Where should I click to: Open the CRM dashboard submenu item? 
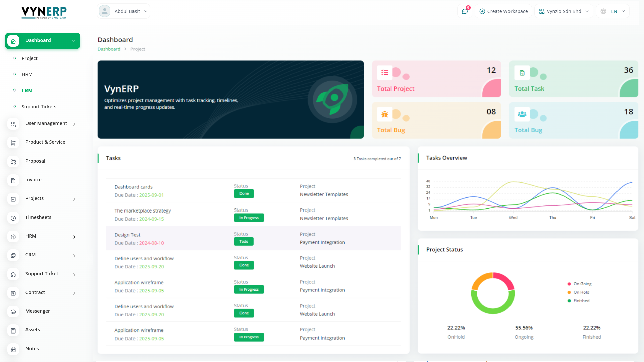click(27, 90)
